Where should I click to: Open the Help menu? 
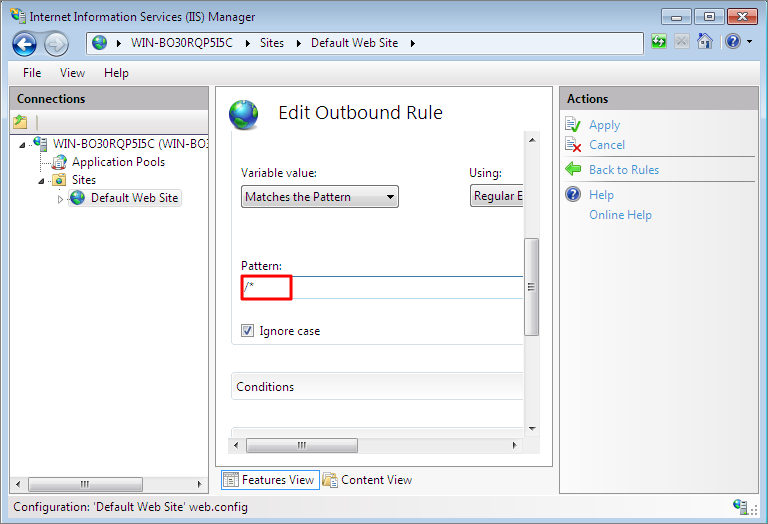pyautogui.click(x=116, y=73)
